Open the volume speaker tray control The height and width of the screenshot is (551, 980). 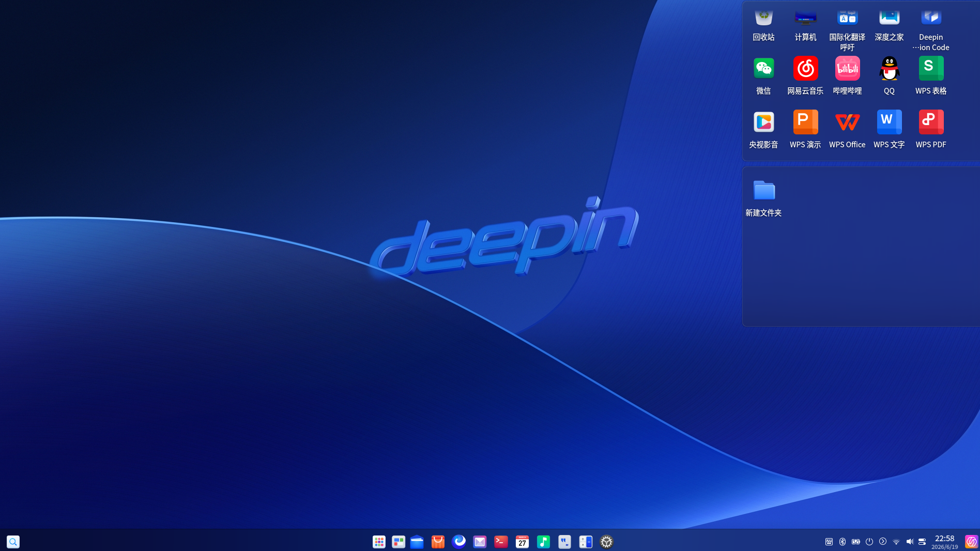(910, 542)
